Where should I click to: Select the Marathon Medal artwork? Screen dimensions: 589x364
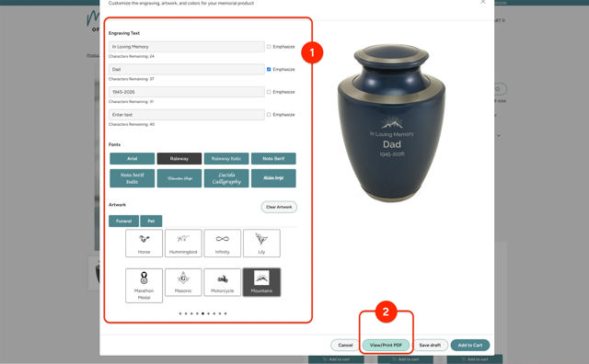[144, 286]
